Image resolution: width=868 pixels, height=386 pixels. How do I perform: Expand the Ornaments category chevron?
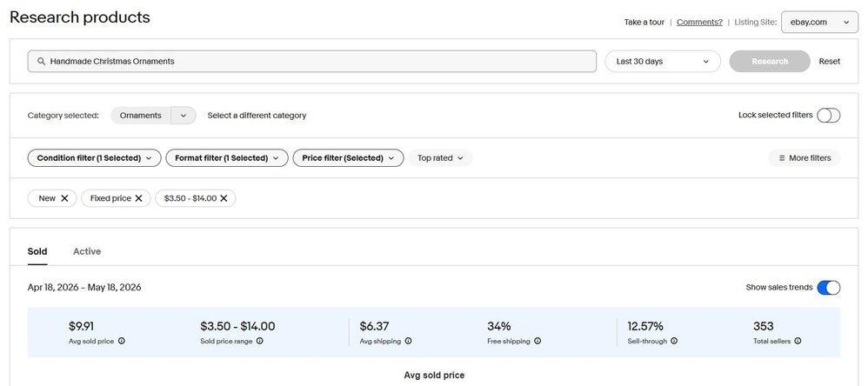point(184,116)
